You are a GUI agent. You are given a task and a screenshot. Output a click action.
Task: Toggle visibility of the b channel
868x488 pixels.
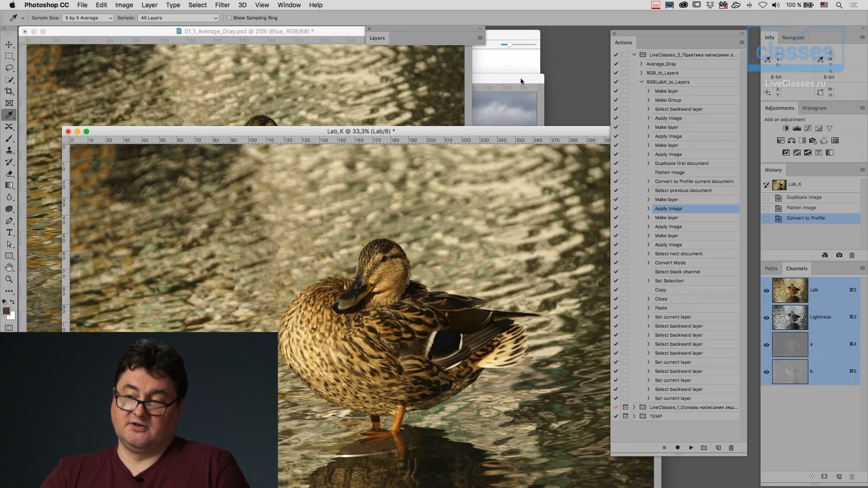(766, 372)
